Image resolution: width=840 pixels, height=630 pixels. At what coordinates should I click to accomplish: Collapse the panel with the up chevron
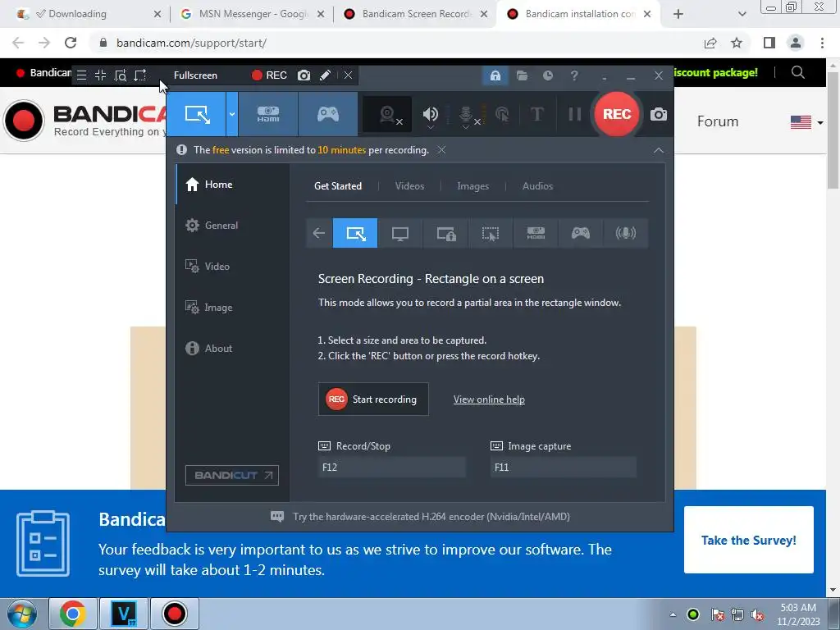(x=659, y=151)
